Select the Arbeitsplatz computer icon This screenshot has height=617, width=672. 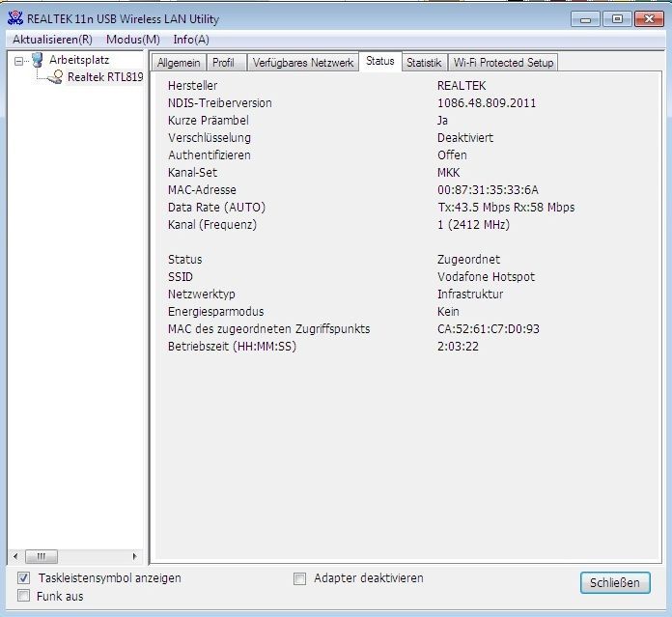38,60
